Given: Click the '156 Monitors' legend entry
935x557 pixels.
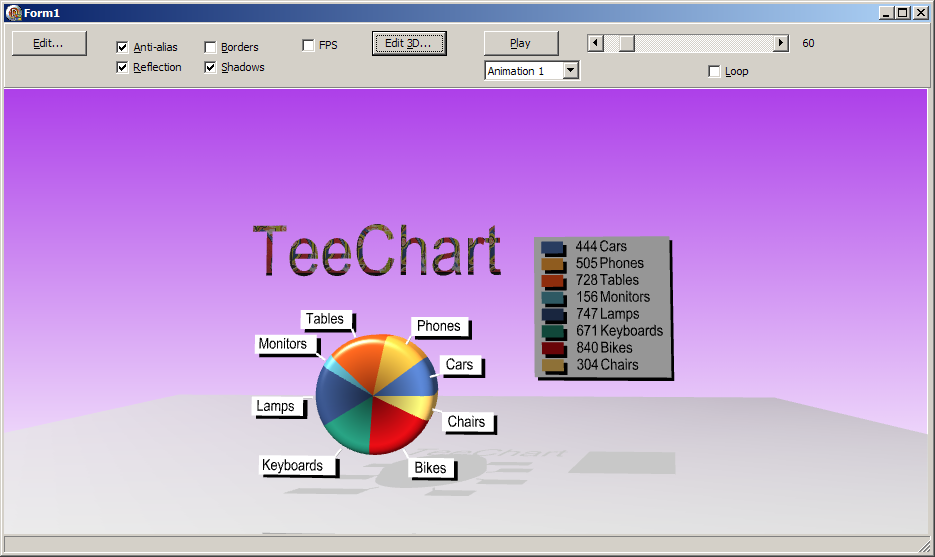Looking at the screenshot, I should [613, 297].
